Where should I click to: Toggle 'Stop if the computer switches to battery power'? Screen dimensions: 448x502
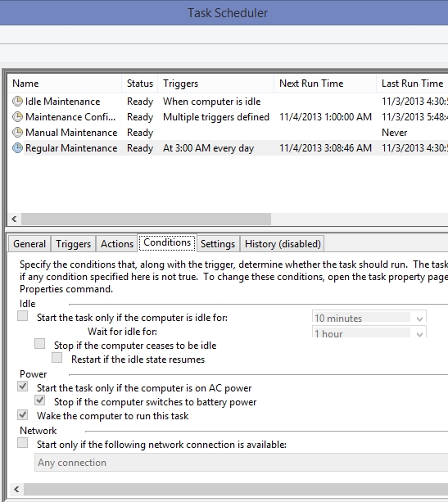pyautogui.click(x=39, y=400)
